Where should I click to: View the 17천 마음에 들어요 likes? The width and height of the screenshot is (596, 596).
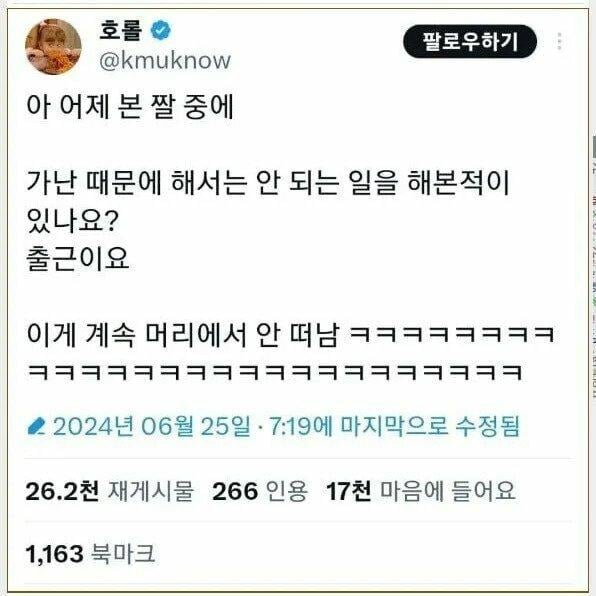[421, 491]
